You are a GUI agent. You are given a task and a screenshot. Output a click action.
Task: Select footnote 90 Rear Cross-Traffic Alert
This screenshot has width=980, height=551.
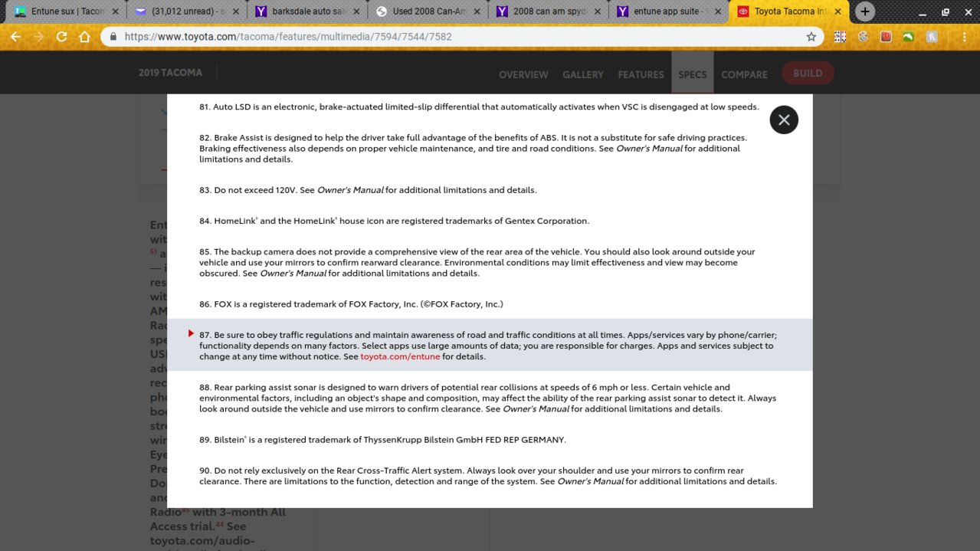pyautogui.click(x=488, y=476)
